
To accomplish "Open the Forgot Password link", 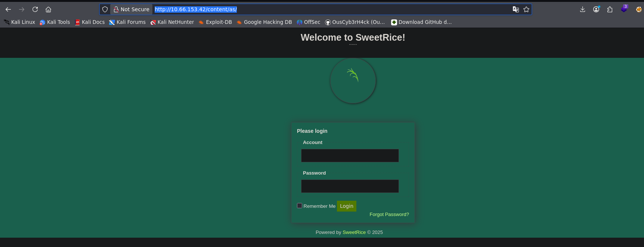I will [x=389, y=215].
